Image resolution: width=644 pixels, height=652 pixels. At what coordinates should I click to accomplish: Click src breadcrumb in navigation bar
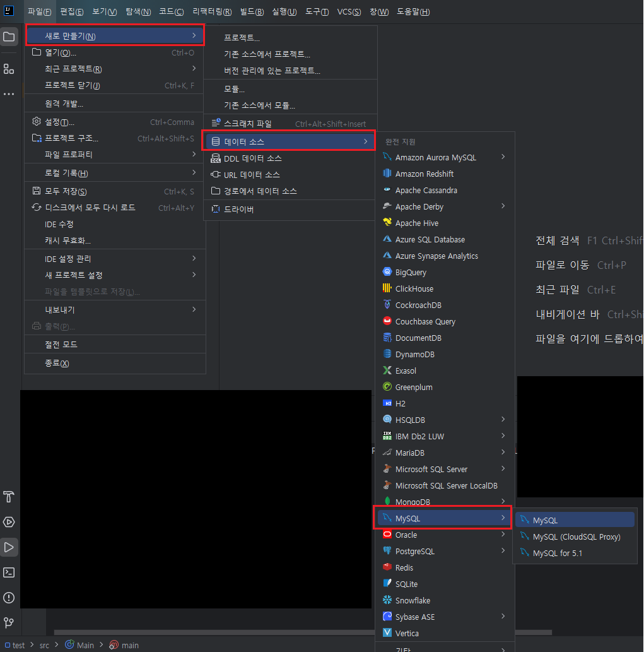[44, 645]
